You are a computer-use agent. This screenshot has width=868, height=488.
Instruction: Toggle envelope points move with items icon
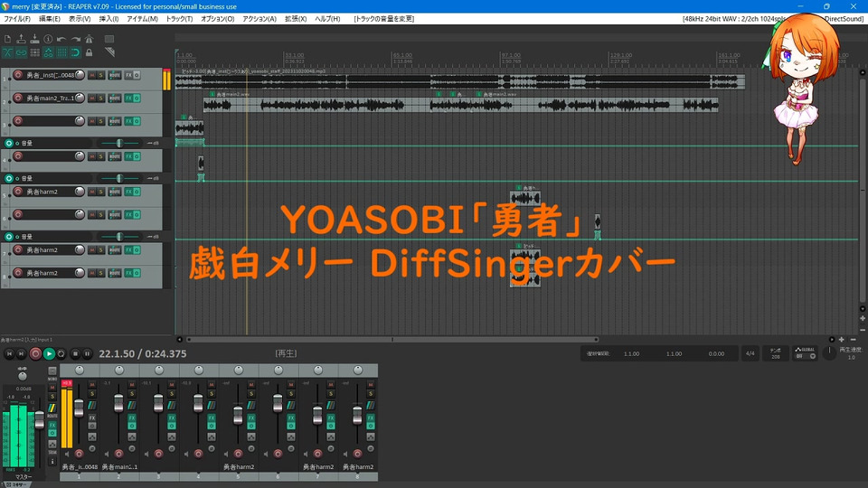pyautogui.click(x=48, y=52)
